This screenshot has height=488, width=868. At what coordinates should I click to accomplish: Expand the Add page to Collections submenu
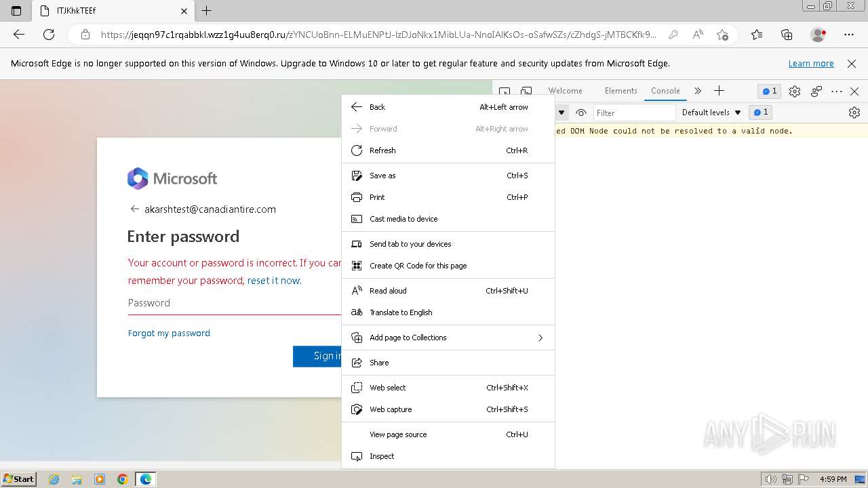pyautogui.click(x=448, y=338)
